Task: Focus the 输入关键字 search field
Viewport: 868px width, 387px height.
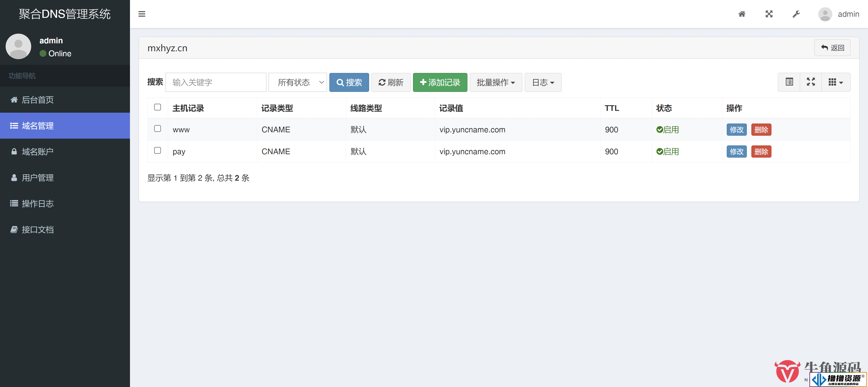Action: pos(216,82)
